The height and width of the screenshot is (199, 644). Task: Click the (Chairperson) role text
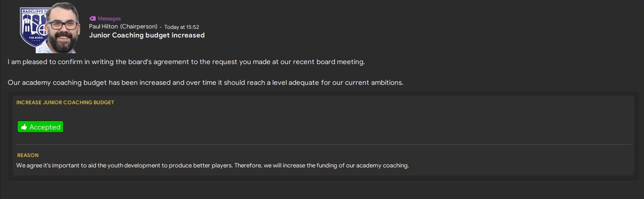(139, 27)
